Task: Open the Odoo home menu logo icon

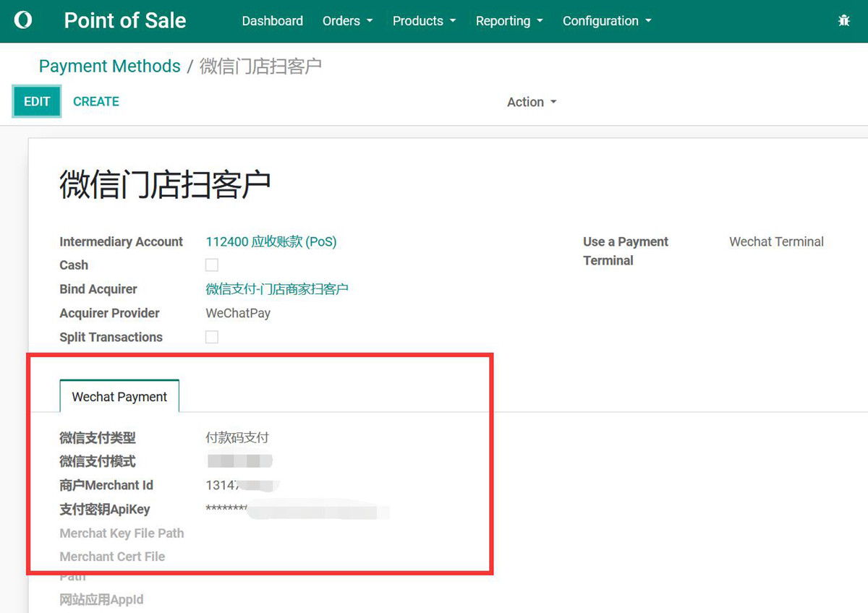Action: pyautogui.click(x=23, y=21)
